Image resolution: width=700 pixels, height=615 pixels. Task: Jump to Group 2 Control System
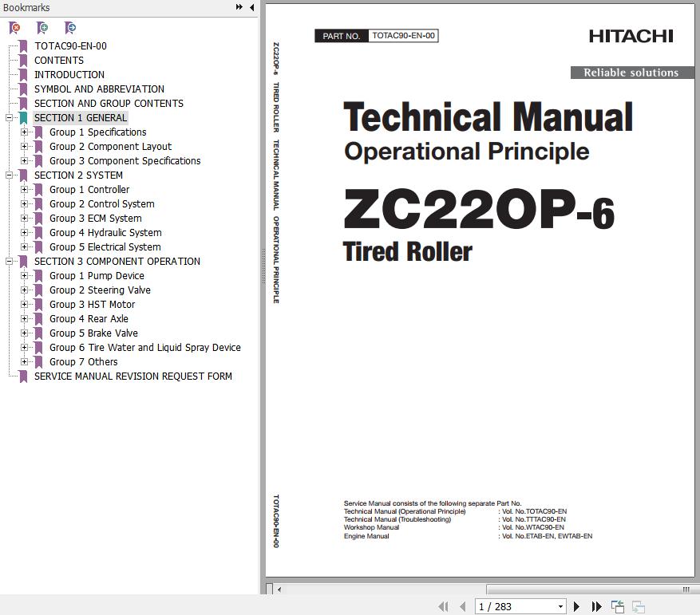pos(102,204)
